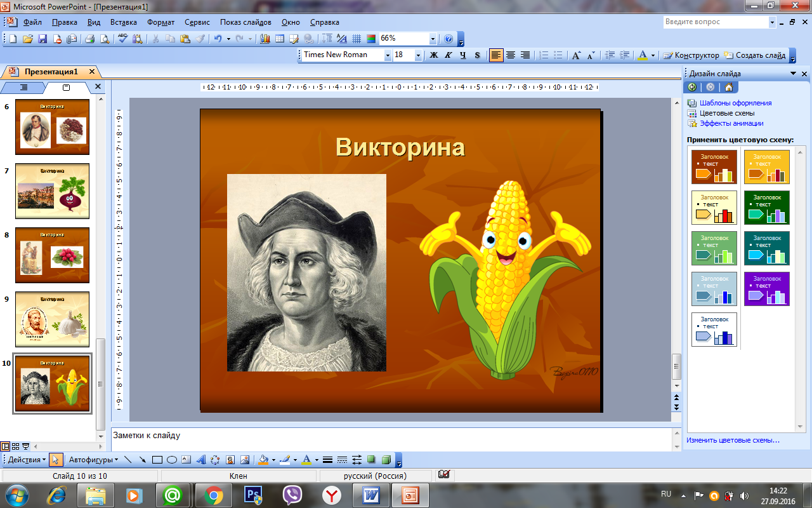This screenshot has width=812, height=508.
Task: Apply the white color scheme
Action: [x=714, y=329]
